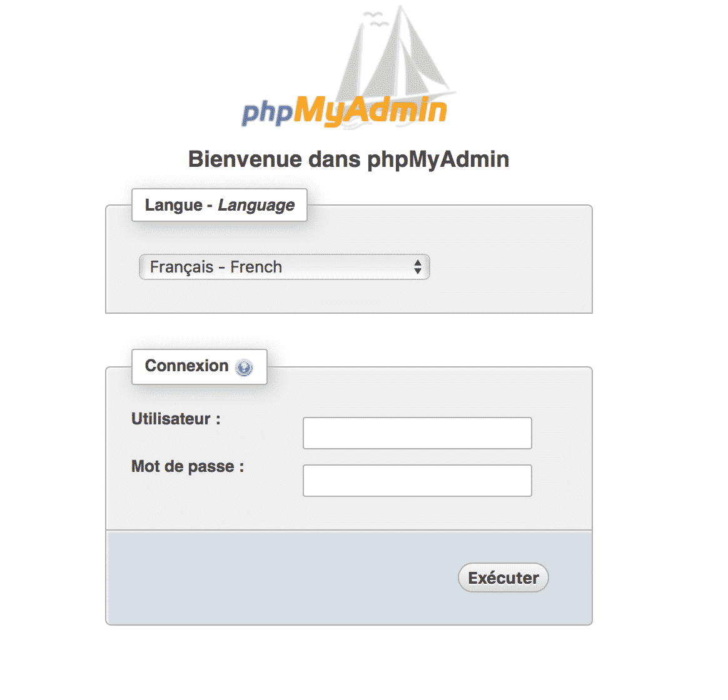This screenshot has height=700, width=728.
Task: Focus the Mot de passe input field
Action: coord(417,481)
